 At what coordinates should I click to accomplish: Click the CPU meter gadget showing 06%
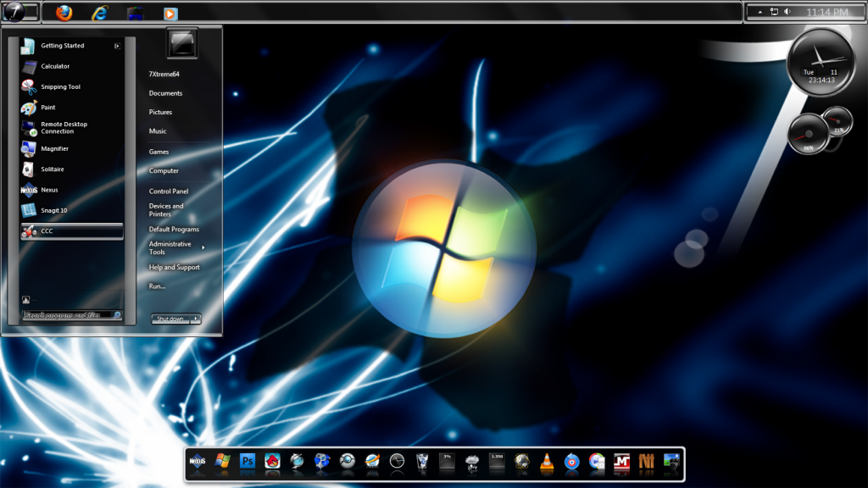808,135
